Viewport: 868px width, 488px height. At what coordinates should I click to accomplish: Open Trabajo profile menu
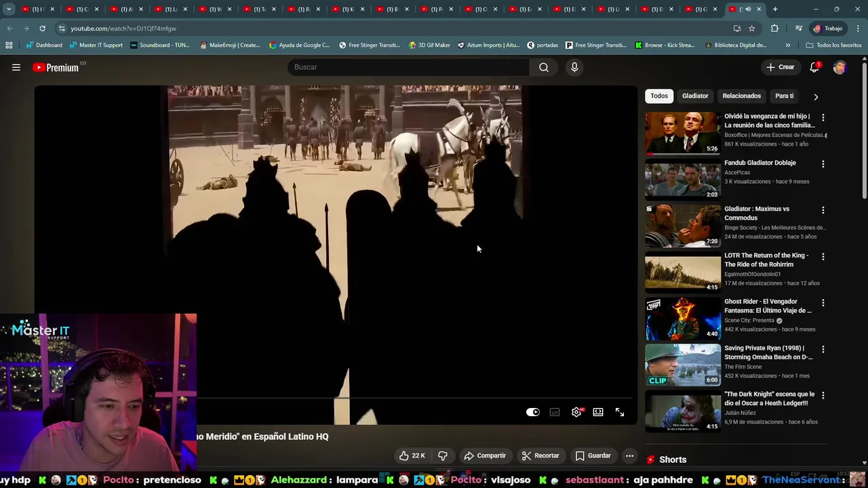827,28
